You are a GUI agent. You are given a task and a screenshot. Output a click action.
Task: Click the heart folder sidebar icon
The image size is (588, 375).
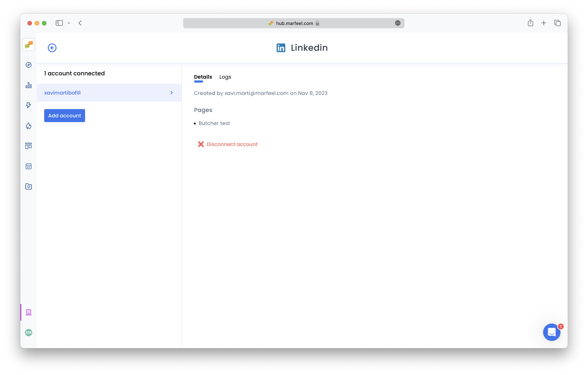point(29,186)
